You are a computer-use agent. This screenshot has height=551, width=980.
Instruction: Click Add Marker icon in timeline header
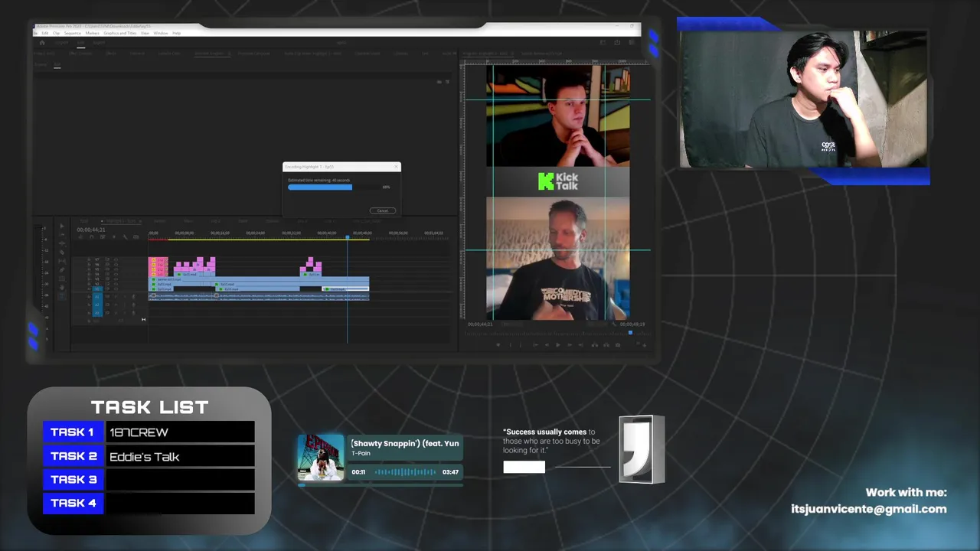[x=114, y=236]
